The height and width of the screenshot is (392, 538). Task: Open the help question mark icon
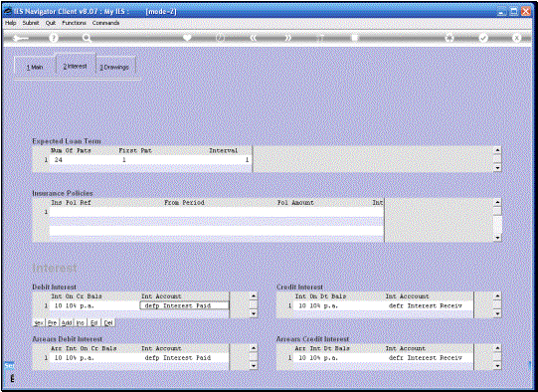coord(53,38)
